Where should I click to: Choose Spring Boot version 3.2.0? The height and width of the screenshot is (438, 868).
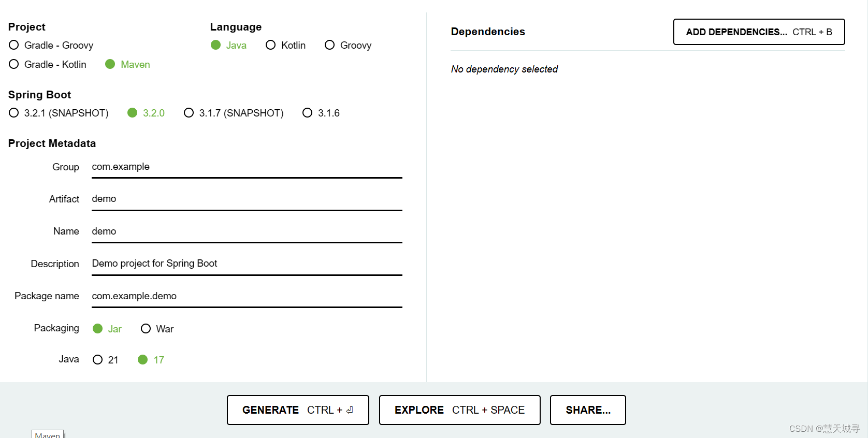(x=146, y=113)
